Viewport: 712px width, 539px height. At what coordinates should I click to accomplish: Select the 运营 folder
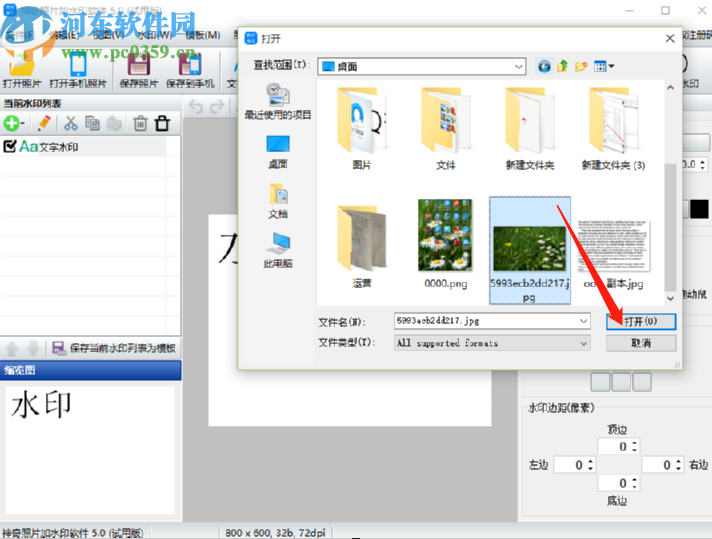coord(361,247)
